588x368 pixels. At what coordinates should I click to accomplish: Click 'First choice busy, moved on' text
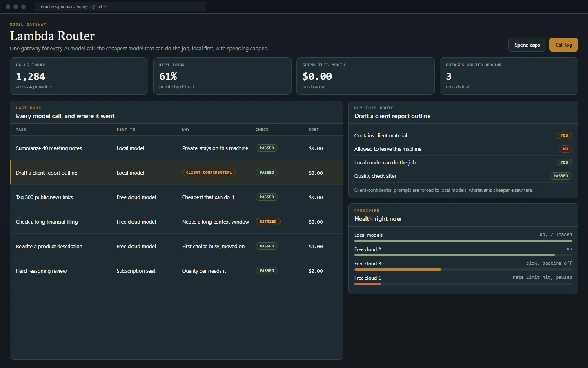[x=213, y=246]
